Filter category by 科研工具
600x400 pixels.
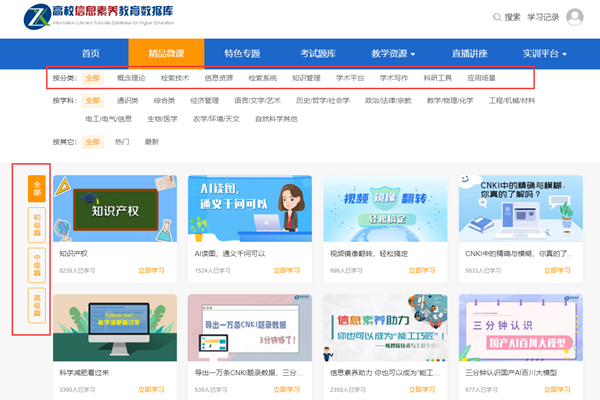(438, 78)
